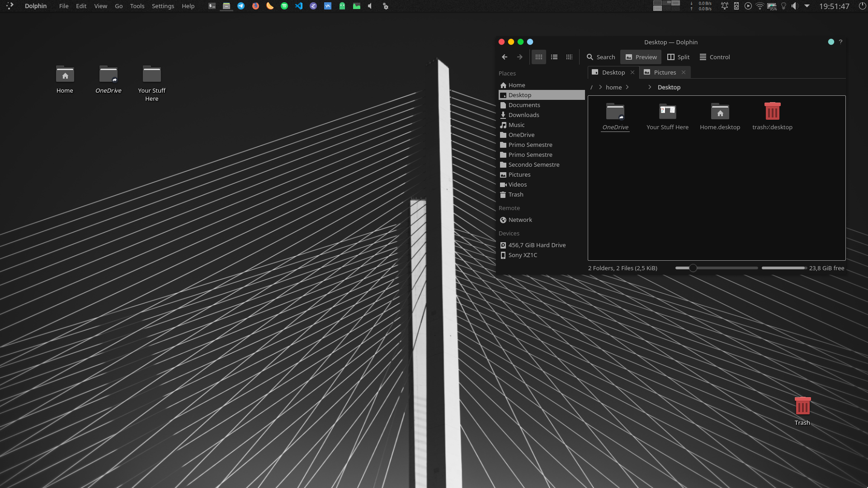Toggle the Preview button
The width and height of the screenshot is (868, 488).
[x=641, y=57]
